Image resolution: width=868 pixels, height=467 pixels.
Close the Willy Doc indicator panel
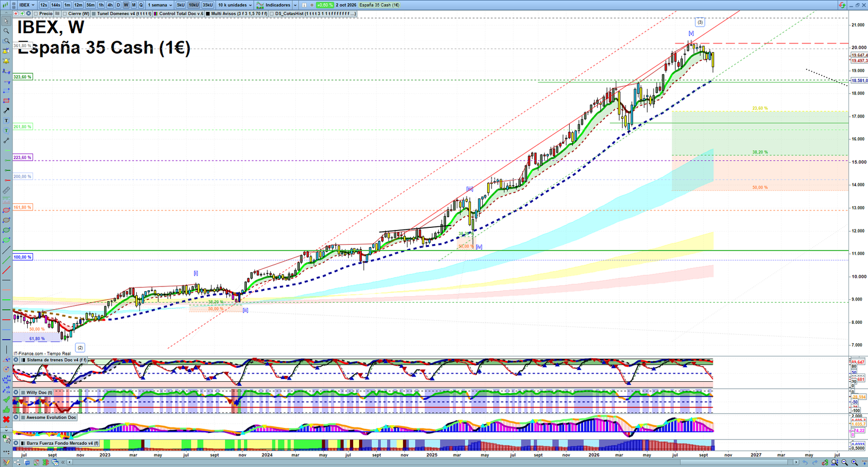[x=16, y=392]
